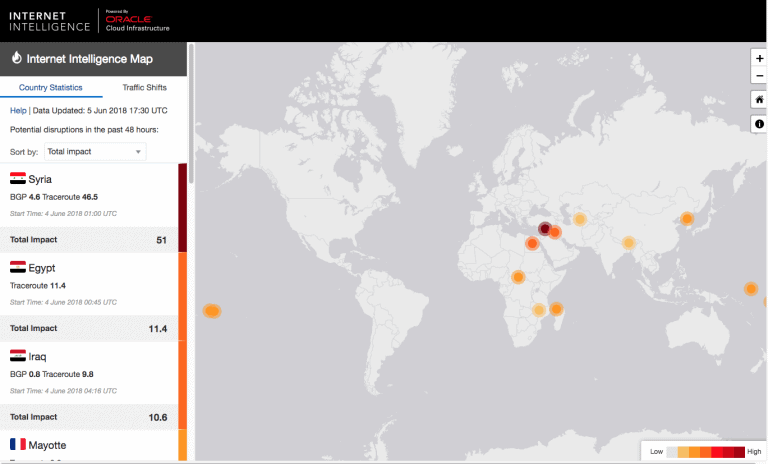This screenshot has height=464, width=768.
Task: Click the Low-High color legend scale
Action: tap(705, 451)
